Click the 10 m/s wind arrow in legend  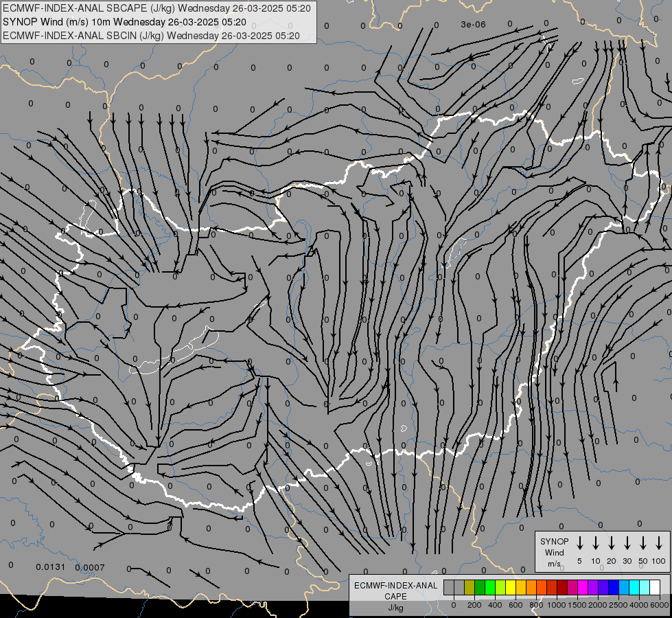[596, 543]
